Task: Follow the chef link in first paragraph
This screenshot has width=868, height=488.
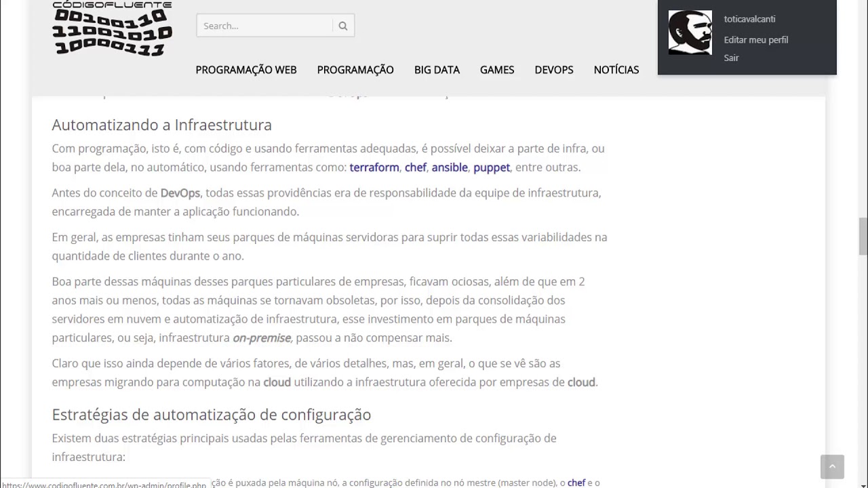Action: click(x=416, y=167)
